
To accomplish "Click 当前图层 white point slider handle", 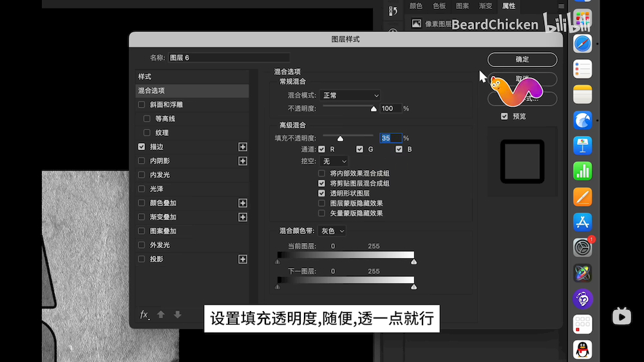I will [413, 262].
